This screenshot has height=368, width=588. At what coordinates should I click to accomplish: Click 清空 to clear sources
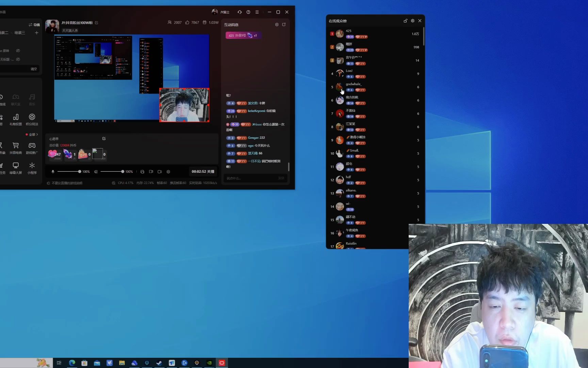tap(34, 69)
